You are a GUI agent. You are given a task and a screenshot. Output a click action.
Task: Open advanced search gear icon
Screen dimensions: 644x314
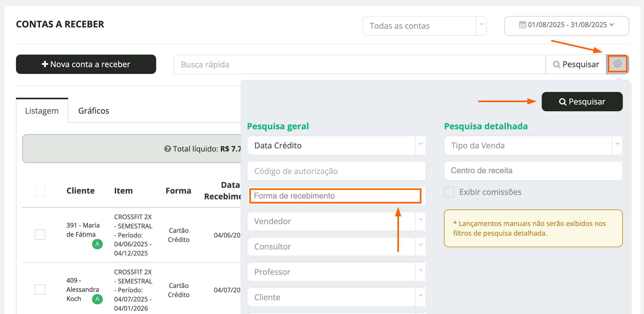click(617, 64)
